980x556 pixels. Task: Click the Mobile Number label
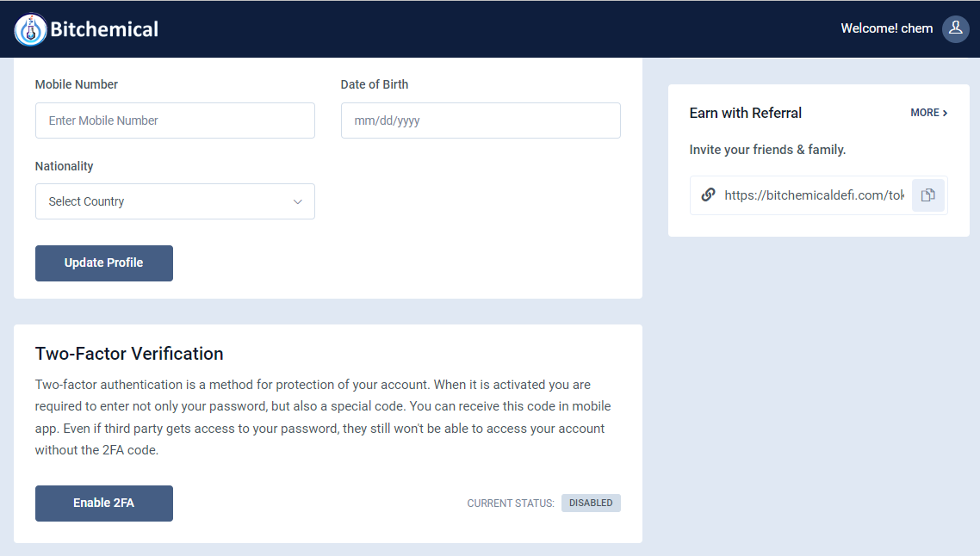click(x=77, y=84)
